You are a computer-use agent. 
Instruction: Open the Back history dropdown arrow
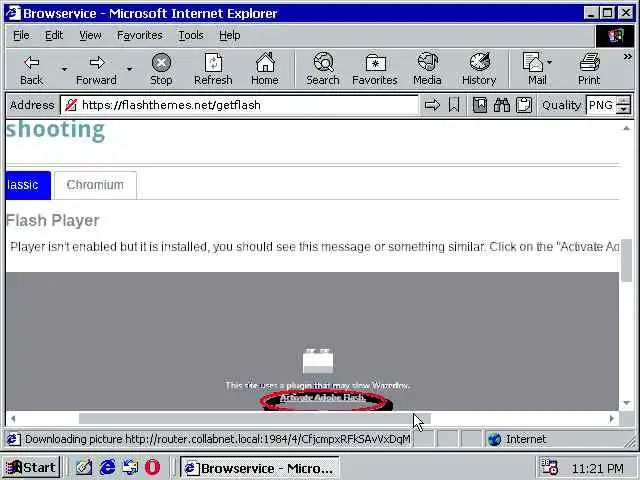pos(64,69)
